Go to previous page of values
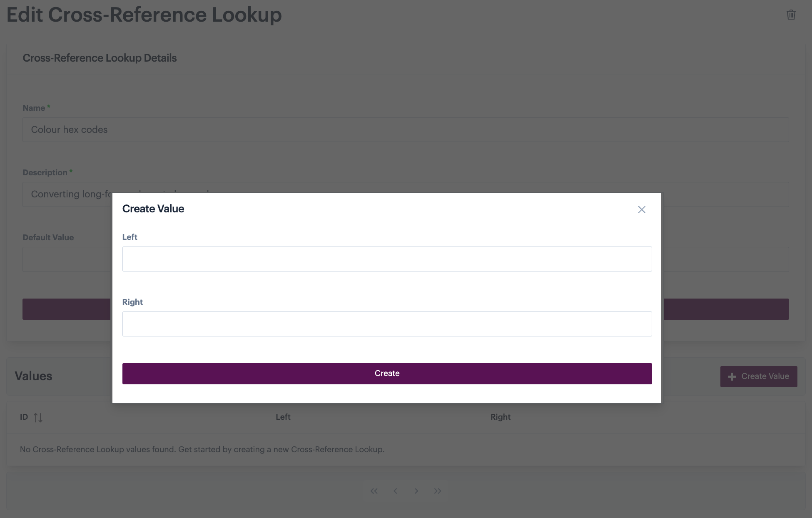The width and height of the screenshot is (812, 518). coord(395,491)
